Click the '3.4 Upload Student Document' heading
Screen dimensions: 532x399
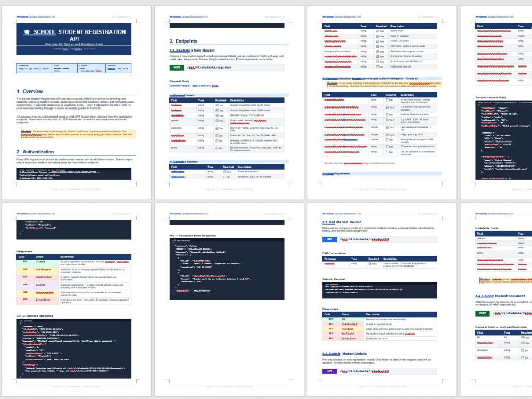click(500, 296)
